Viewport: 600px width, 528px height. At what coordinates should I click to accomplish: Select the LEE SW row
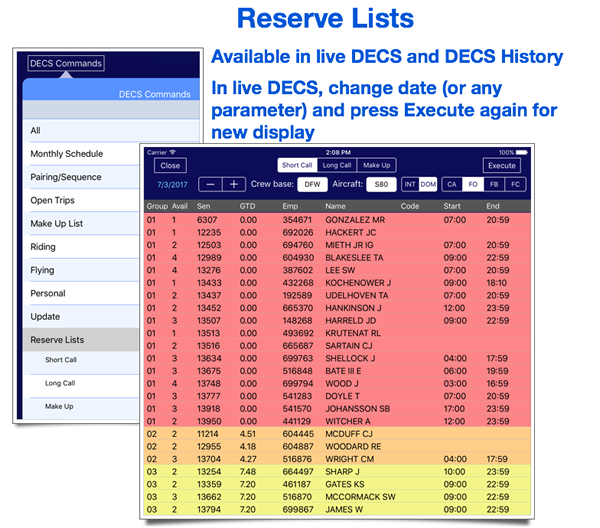[x=338, y=271]
